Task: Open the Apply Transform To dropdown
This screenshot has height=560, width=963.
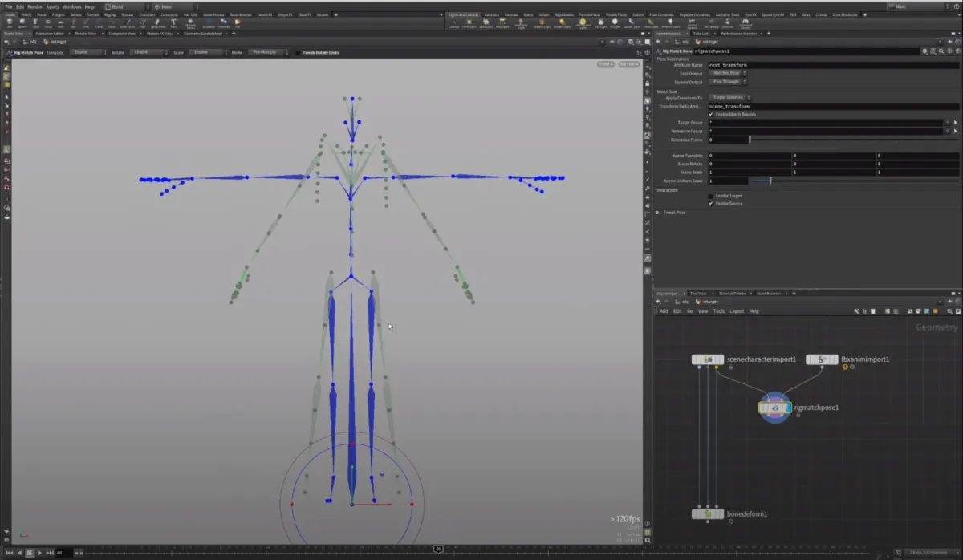Action: coord(729,97)
